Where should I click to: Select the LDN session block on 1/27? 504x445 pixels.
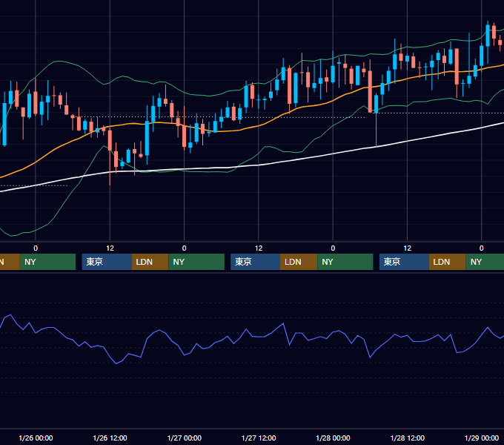[299, 262]
